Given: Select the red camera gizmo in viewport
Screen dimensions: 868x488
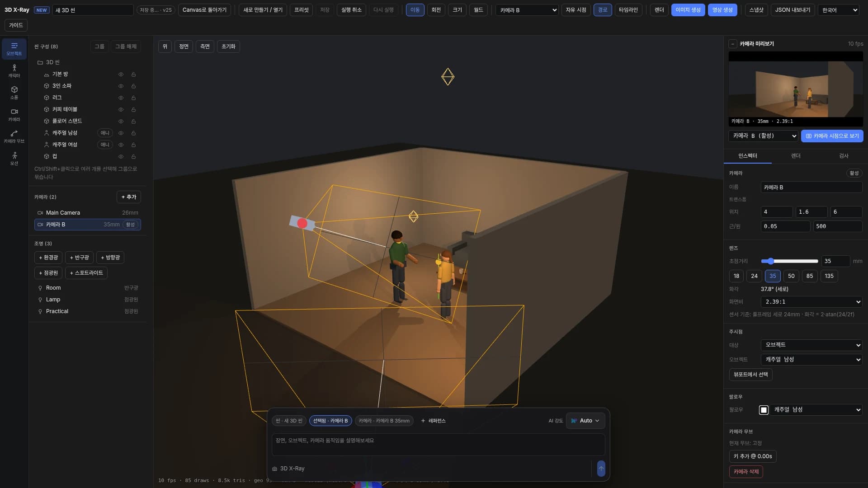Looking at the screenshot, I should click(x=302, y=223).
